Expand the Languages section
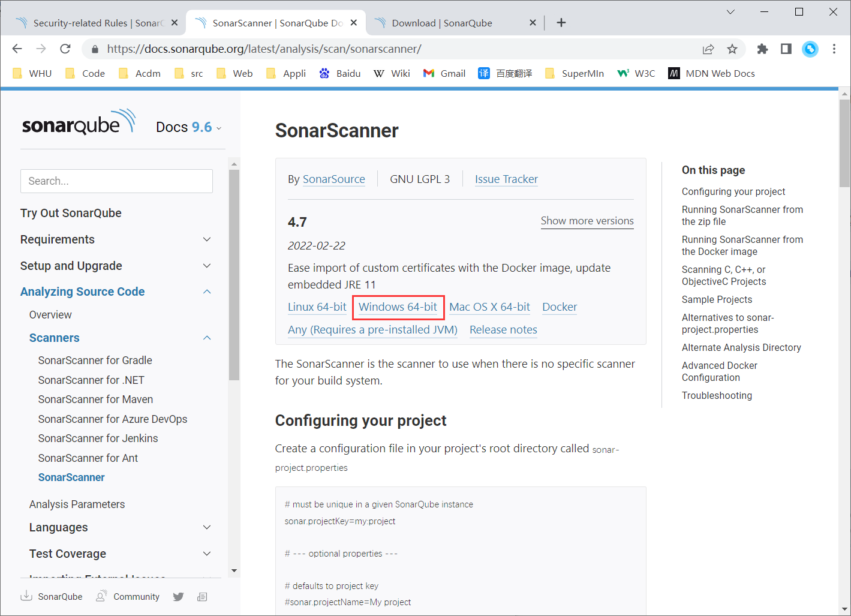Image resolution: width=851 pixels, height=616 pixels. (x=121, y=527)
